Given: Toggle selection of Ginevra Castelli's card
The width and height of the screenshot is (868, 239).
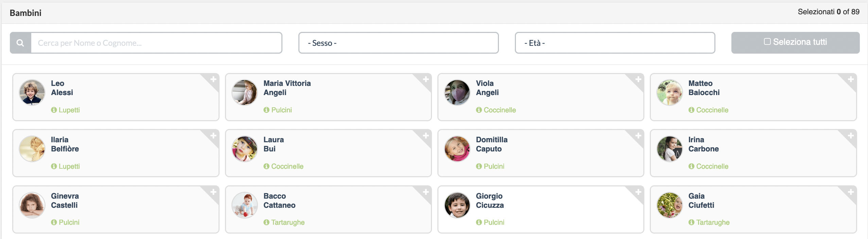Looking at the screenshot, I should (116, 209).
